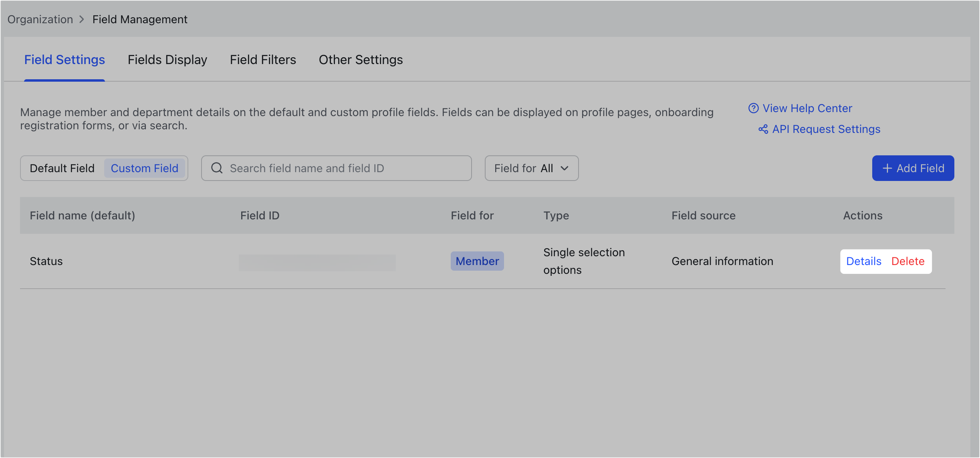
Task: Click the plus icon on Add Field
Action: click(x=887, y=168)
